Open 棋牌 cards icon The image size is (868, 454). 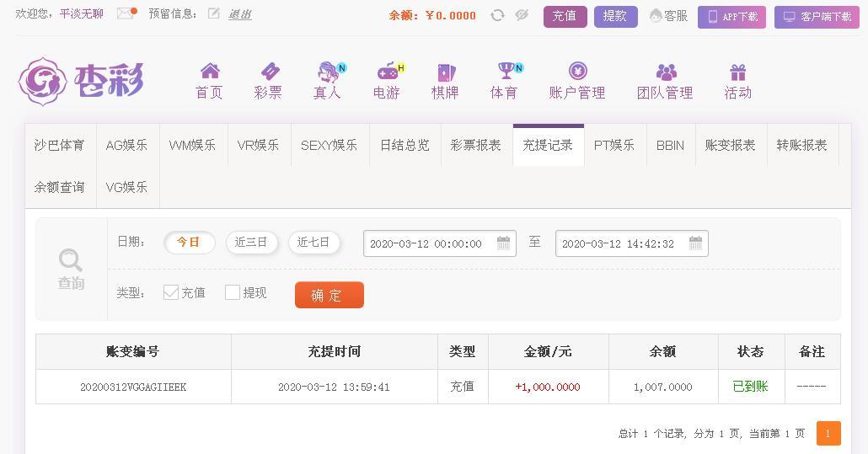446,72
